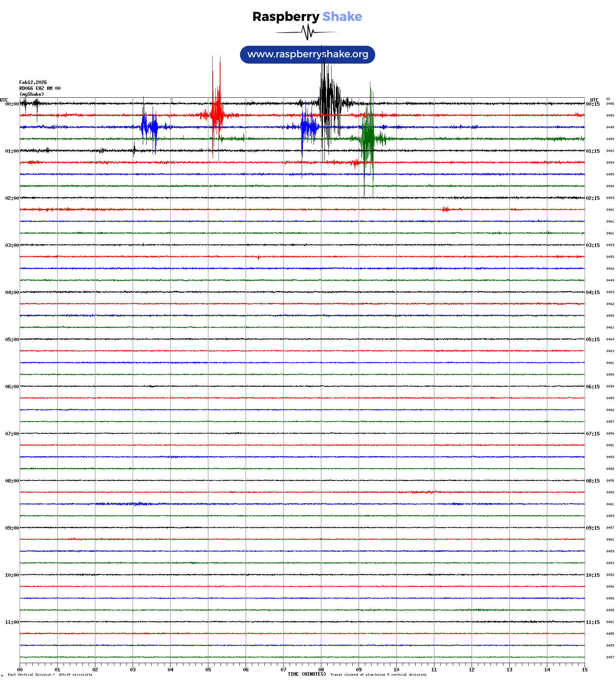This screenshot has height=680, width=616.
Task: Click the (myShake) label
Action: [x=32, y=94]
